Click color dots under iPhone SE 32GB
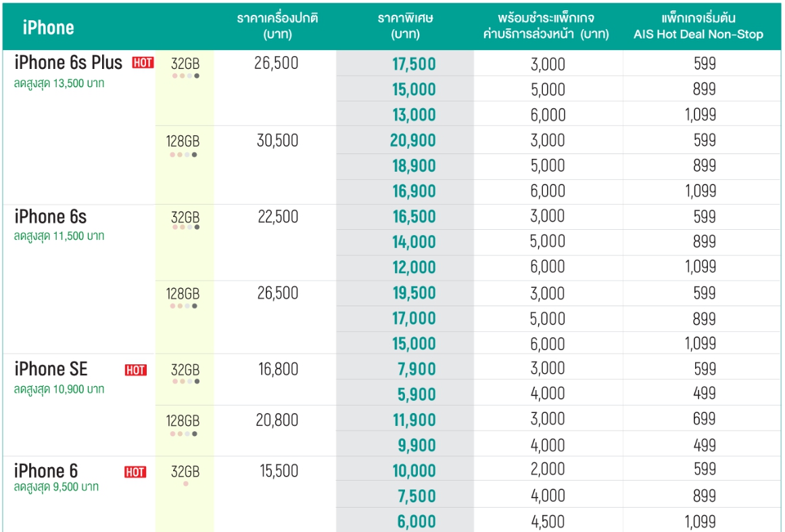Viewport: 785px width, 532px height. tap(185, 381)
